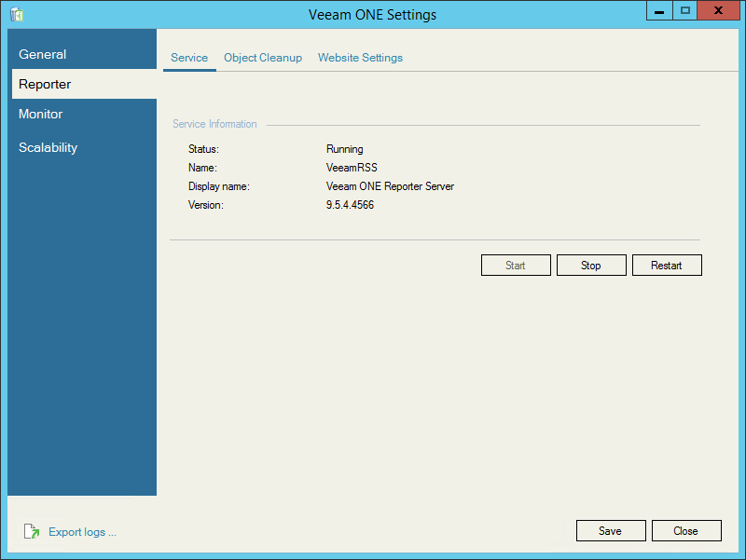Select the Reporter section in sidebar
Viewport: 746px width, 560px height.
click(x=84, y=84)
